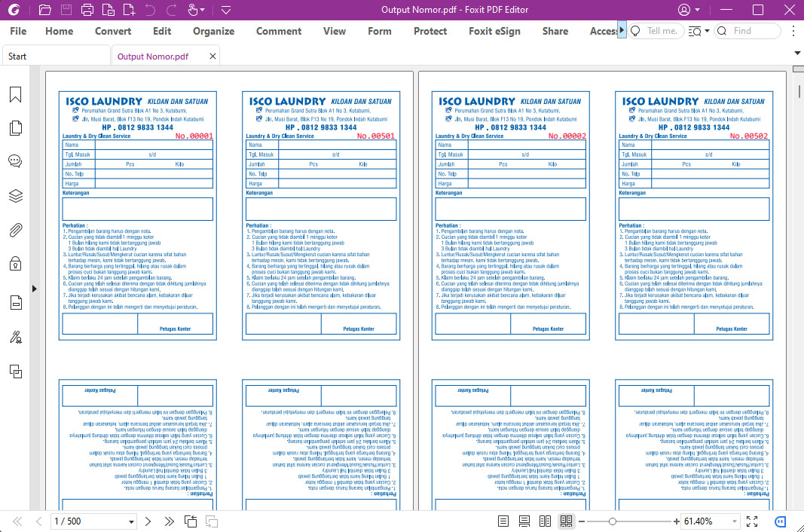Click the Print icon in title bar
The image size is (804, 532).
87,10
